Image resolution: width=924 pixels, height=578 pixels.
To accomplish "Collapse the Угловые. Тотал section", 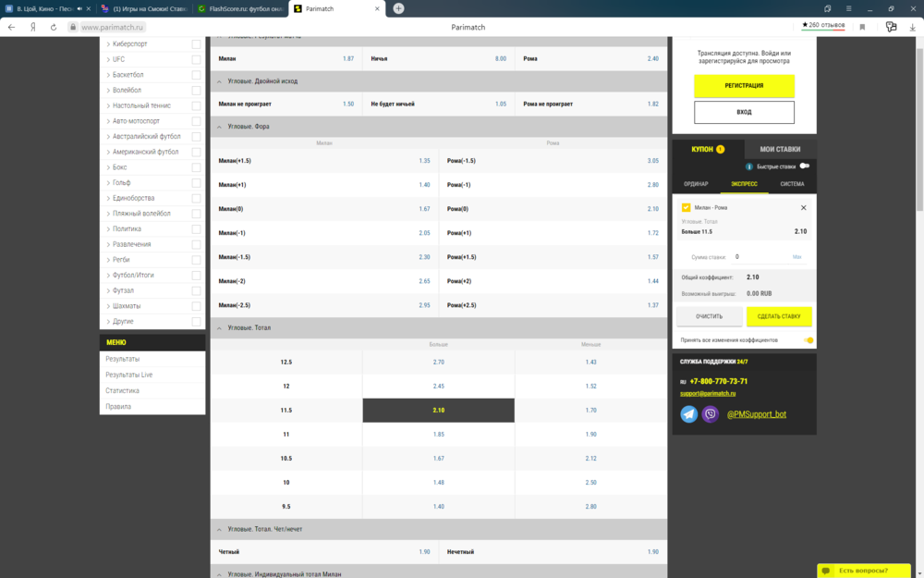I will (x=219, y=328).
